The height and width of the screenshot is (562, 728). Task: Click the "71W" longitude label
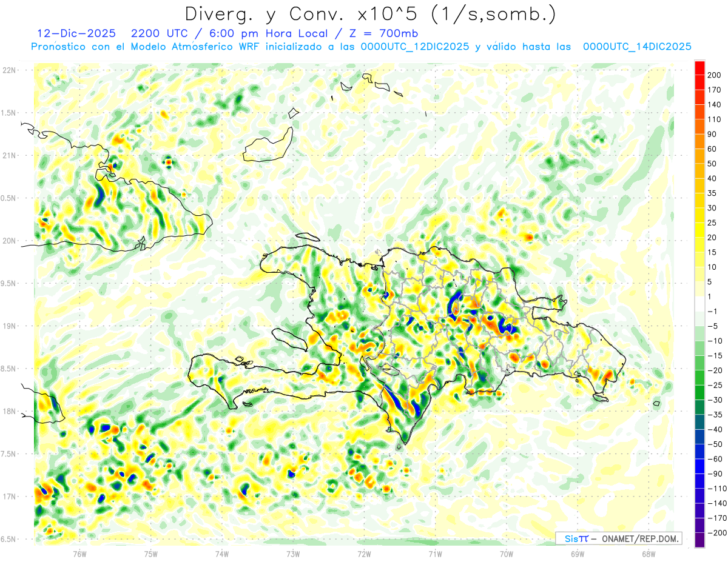435,554
